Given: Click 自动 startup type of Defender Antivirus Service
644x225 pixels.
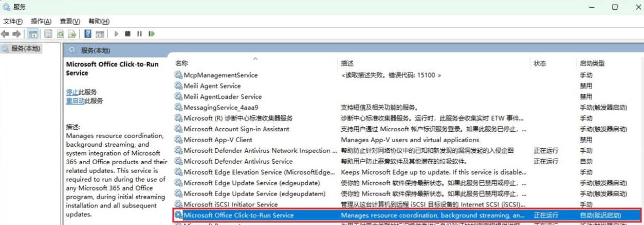Looking at the screenshot, I should coord(586,161).
